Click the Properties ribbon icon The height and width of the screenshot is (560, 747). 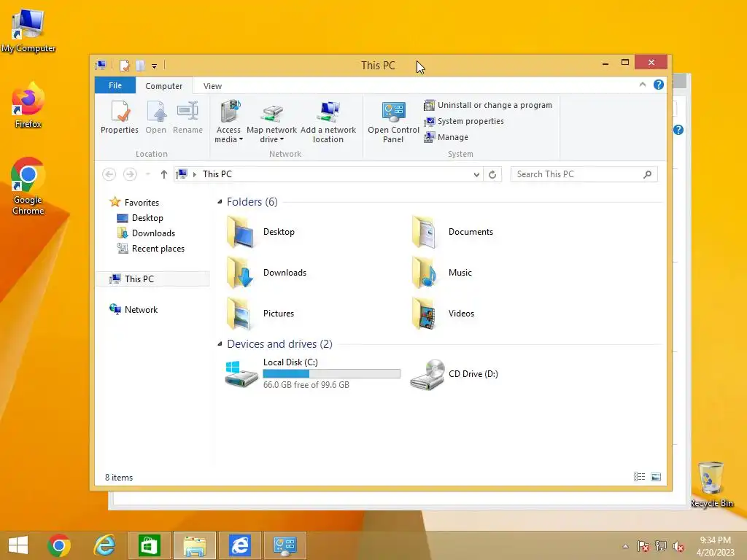pos(119,117)
